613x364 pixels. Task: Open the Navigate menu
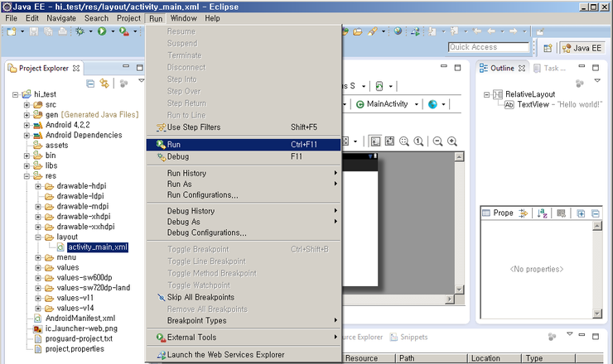(61, 18)
